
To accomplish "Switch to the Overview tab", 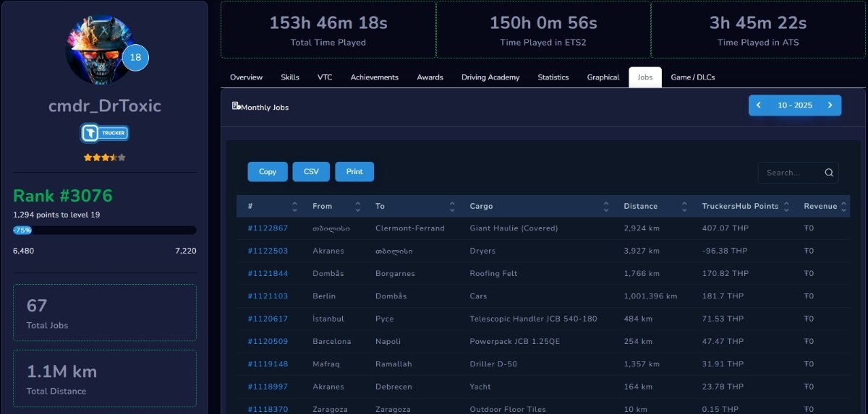I will tap(246, 77).
